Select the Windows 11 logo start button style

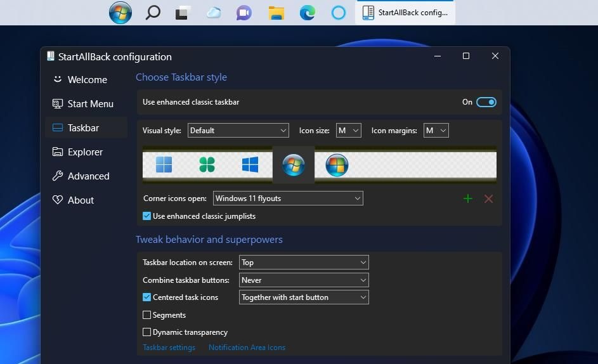pos(164,165)
